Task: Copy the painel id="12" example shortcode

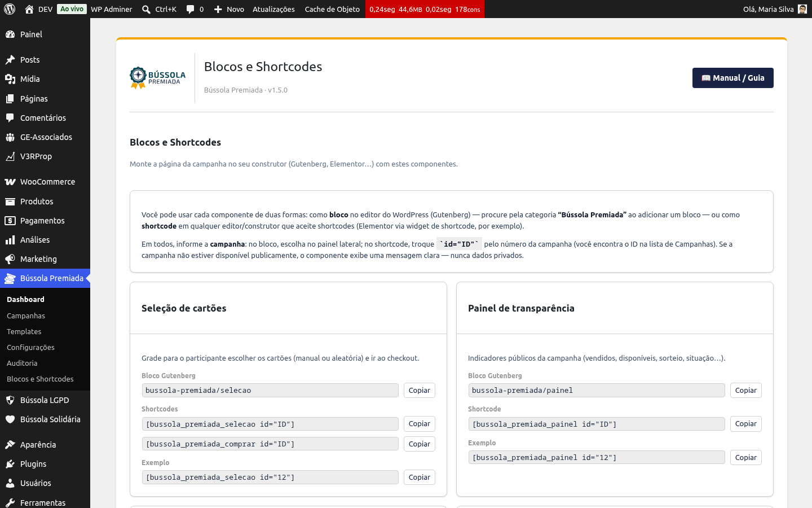Action: (x=746, y=458)
